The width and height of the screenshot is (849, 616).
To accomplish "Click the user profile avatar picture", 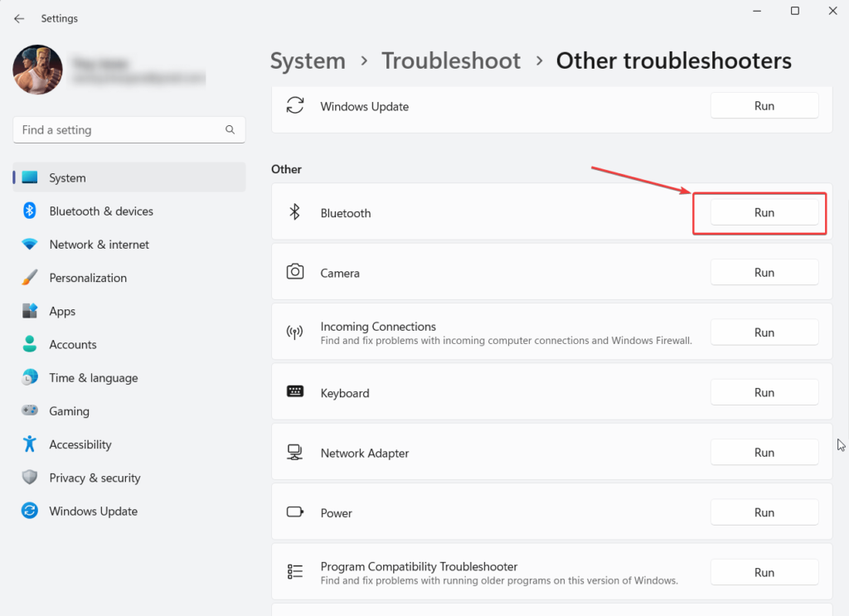I will [x=38, y=70].
